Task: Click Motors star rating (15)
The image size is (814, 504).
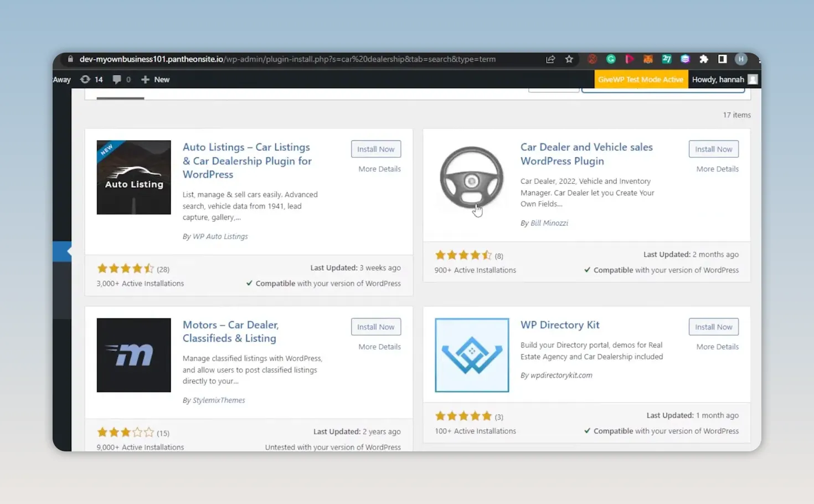Action: (x=133, y=433)
